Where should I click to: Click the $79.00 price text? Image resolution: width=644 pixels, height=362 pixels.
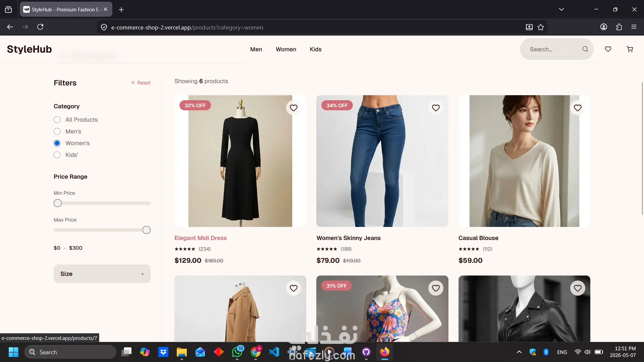point(328,261)
